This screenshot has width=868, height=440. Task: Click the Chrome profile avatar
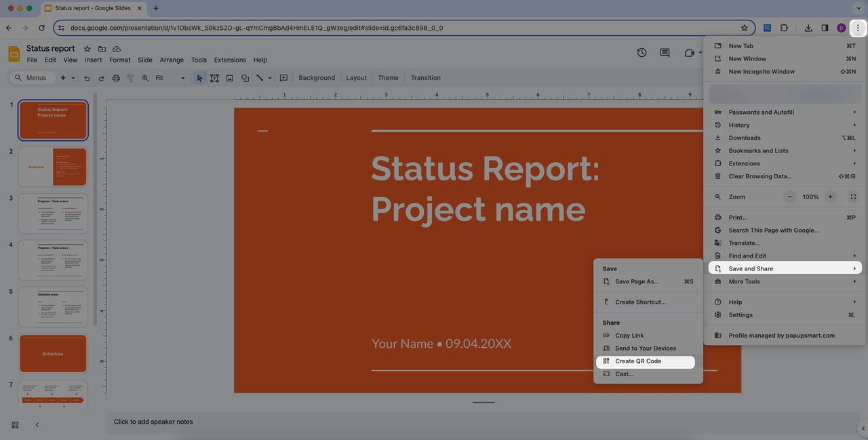point(842,28)
